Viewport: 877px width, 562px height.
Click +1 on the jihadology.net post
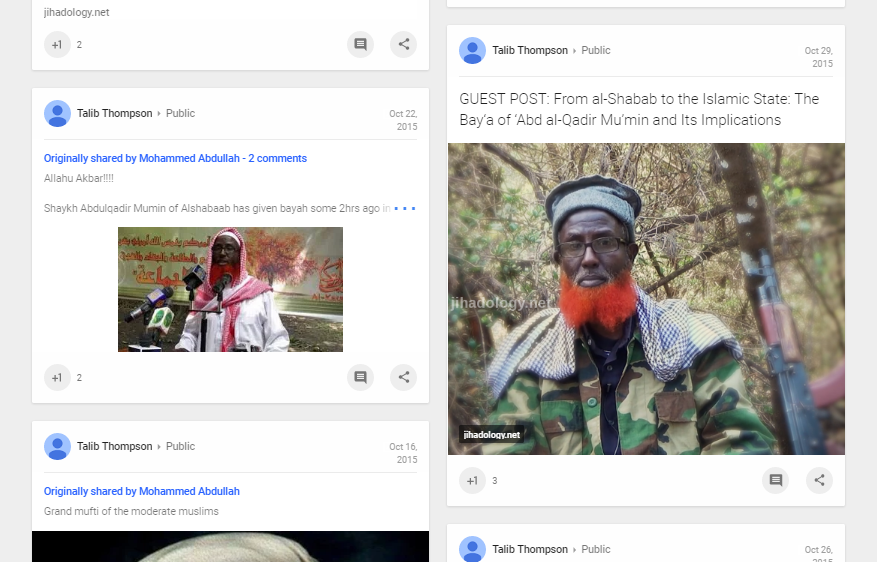coord(57,45)
